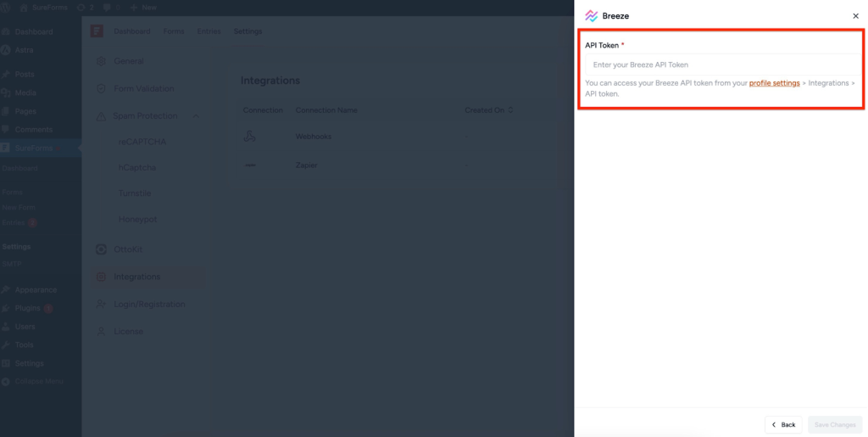This screenshot has width=868, height=437.
Task: Focus the API Token input field
Action: click(723, 64)
